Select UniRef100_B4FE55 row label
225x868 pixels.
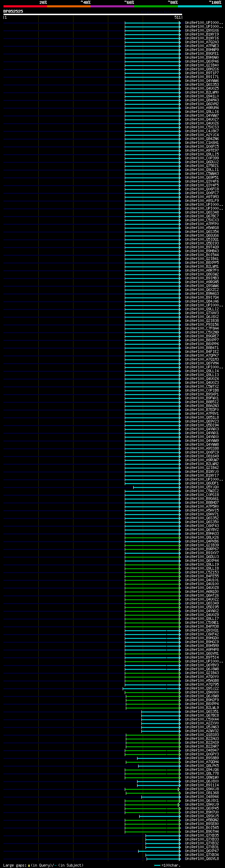click(202, 576)
